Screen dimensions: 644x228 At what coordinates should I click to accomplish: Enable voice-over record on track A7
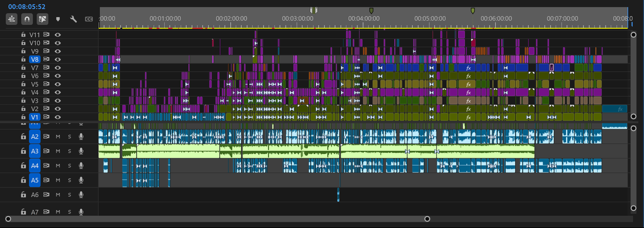[81, 212]
